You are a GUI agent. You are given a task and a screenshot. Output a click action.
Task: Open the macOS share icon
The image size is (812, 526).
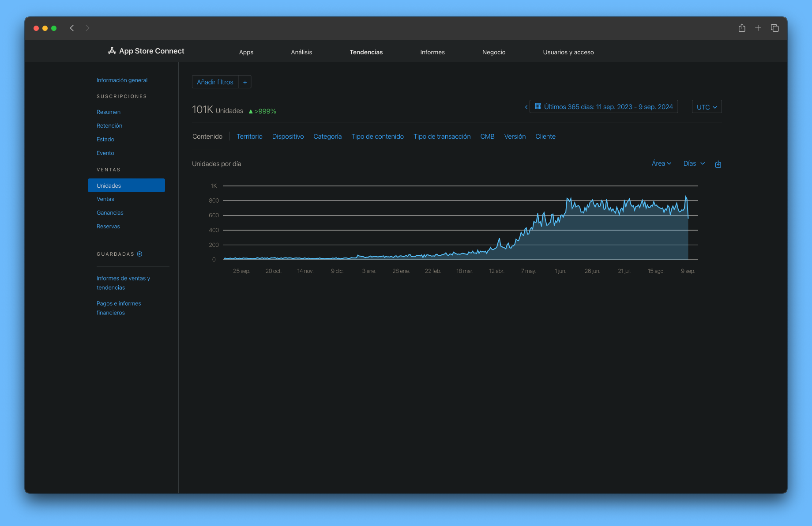coord(742,28)
